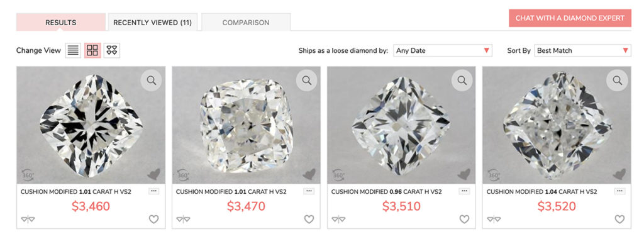Open 360° view of 1.04 carat diamond
This screenshot has height=234, width=644.
[494, 175]
